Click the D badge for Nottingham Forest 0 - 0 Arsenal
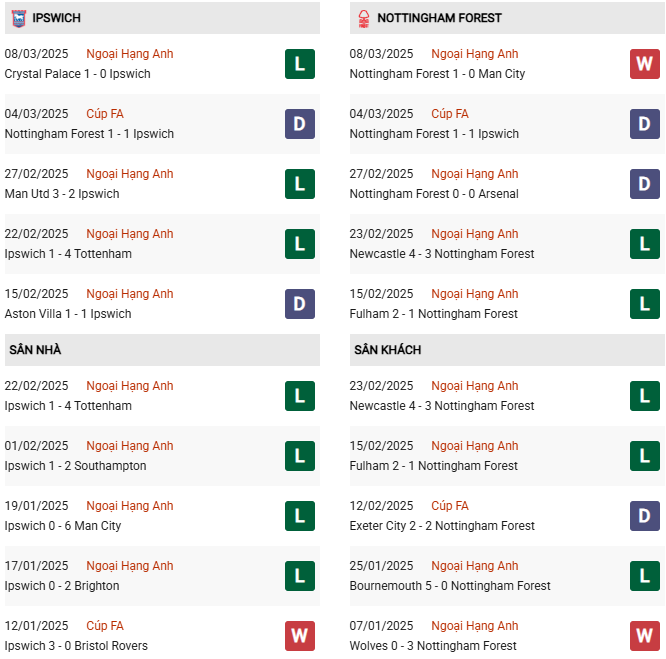 645,184
